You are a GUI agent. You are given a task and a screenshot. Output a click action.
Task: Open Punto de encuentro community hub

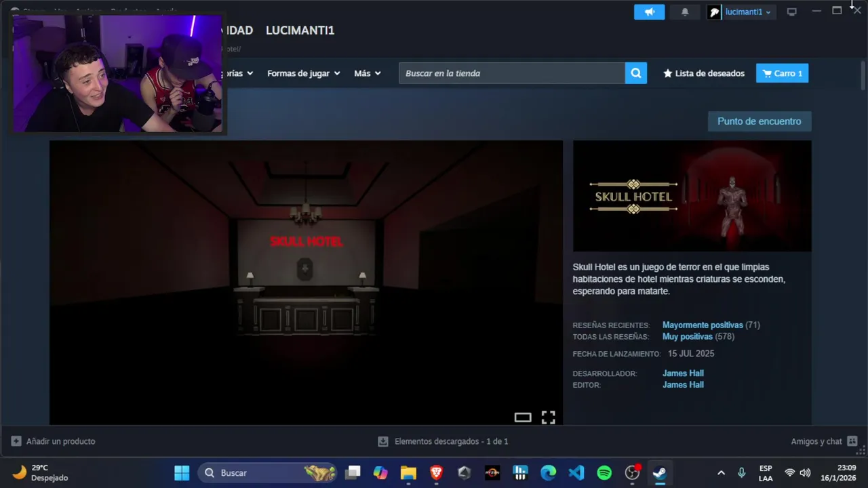(x=759, y=121)
